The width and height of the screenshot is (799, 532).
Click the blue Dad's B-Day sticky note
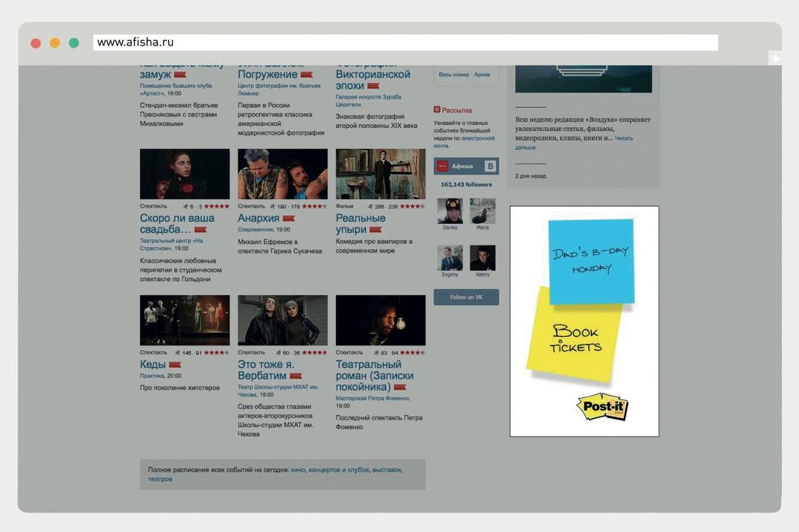(591, 261)
